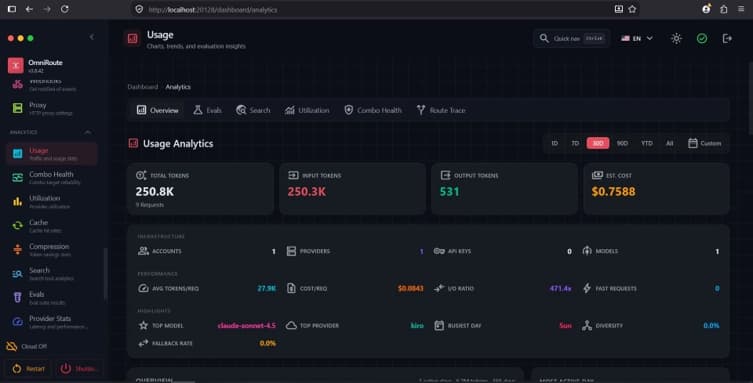Image resolution: width=753 pixels, height=383 pixels.
Task: Click the Analytics breadcrumb
Action: point(178,87)
